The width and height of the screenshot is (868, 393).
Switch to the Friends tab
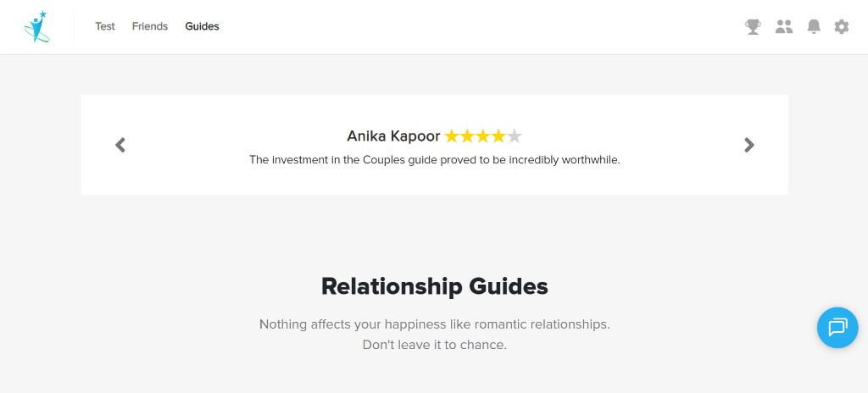coord(150,26)
